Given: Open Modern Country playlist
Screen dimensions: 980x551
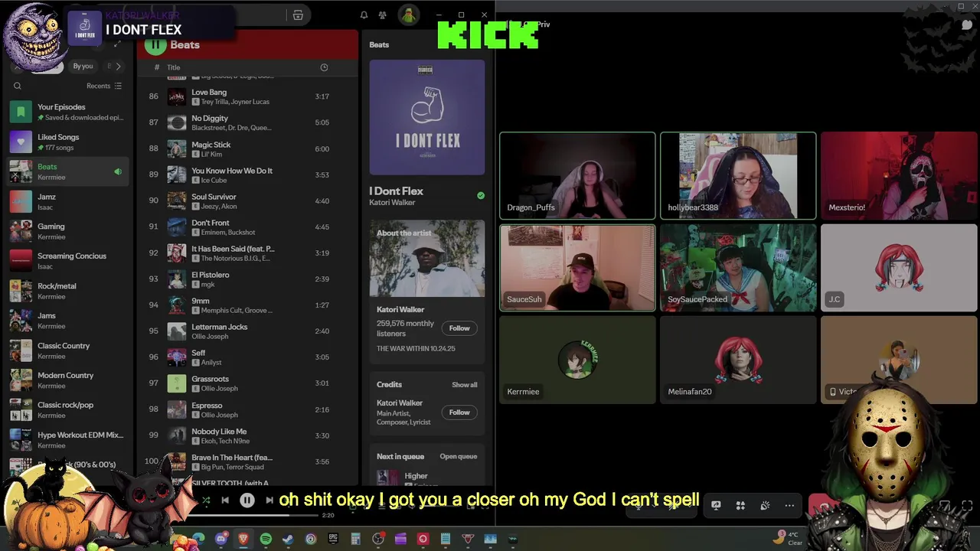Looking at the screenshot, I should coord(69,380).
